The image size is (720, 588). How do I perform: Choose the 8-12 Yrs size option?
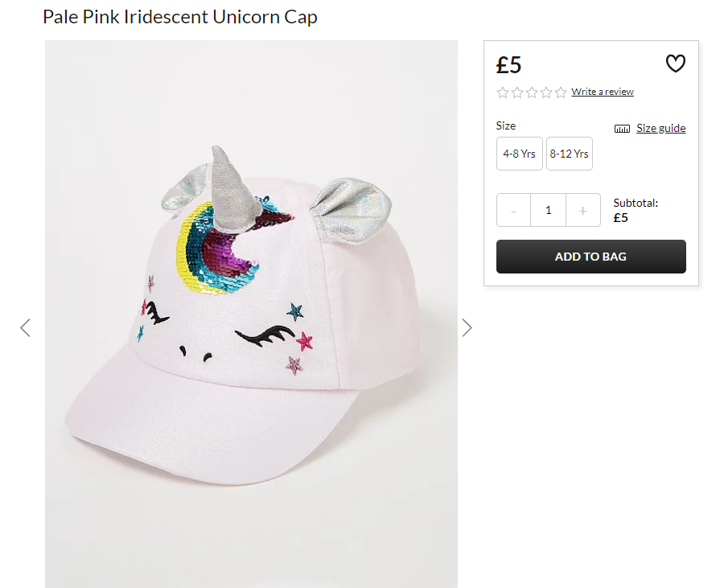pos(570,154)
